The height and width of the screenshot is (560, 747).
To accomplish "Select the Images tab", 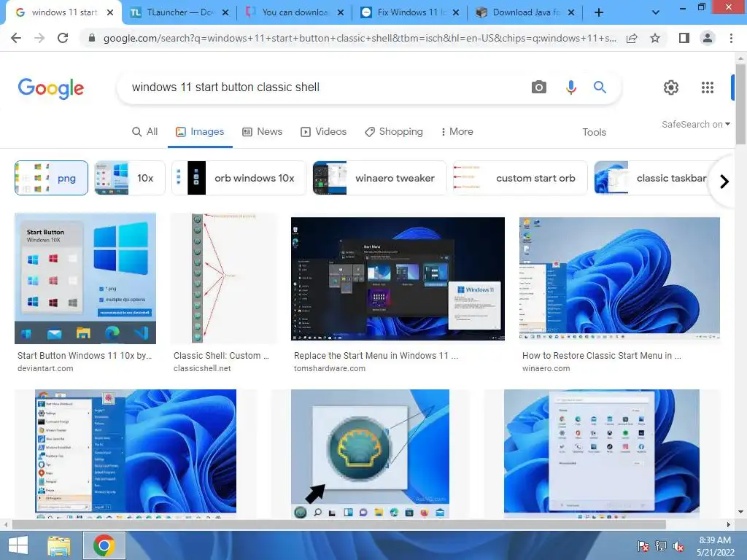I will 200,131.
